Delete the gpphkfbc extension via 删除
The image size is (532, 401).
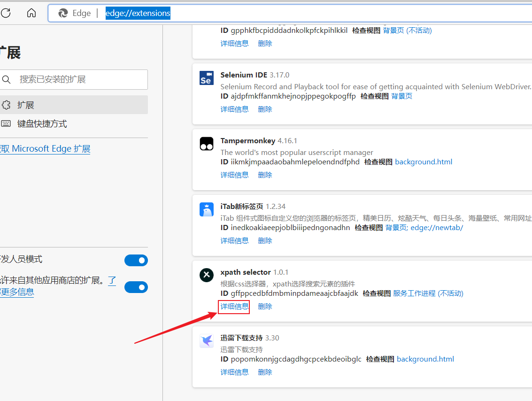click(x=265, y=43)
